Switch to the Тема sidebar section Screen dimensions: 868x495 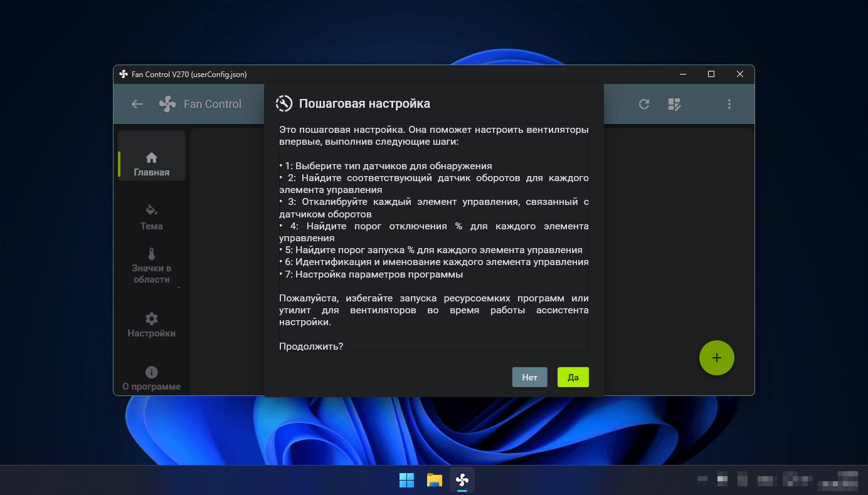(x=152, y=217)
